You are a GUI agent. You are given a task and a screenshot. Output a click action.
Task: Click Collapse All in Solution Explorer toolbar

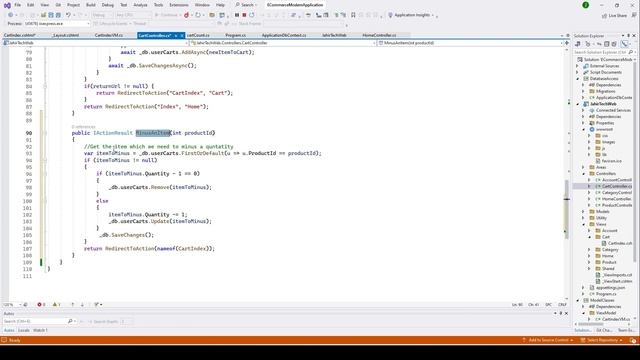(607, 44)
